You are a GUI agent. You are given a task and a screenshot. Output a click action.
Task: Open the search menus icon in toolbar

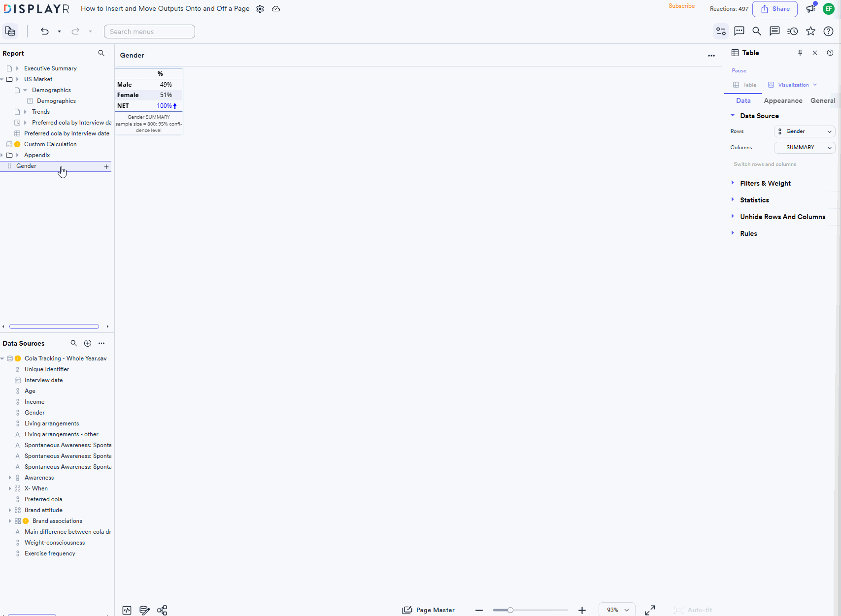coord(757,31)
